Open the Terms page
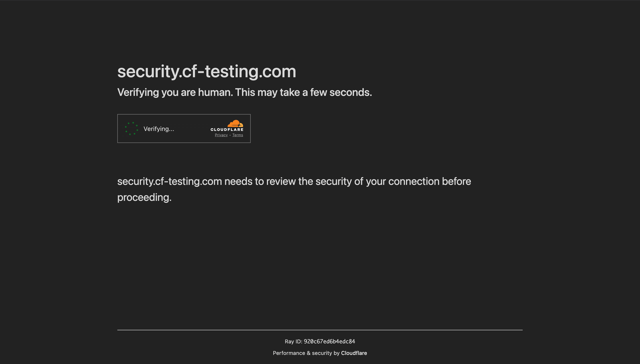 238,135
